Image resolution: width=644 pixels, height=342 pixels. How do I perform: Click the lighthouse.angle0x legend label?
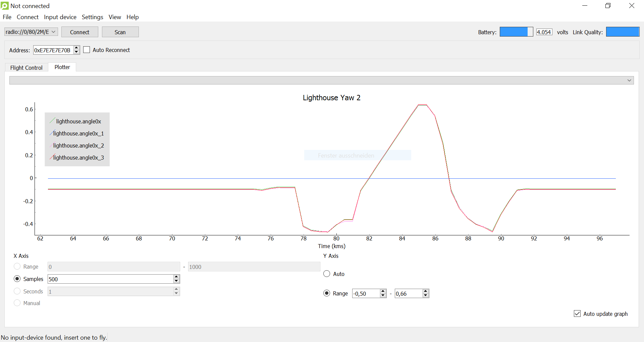pyautogui.click(x=78, y=121)
